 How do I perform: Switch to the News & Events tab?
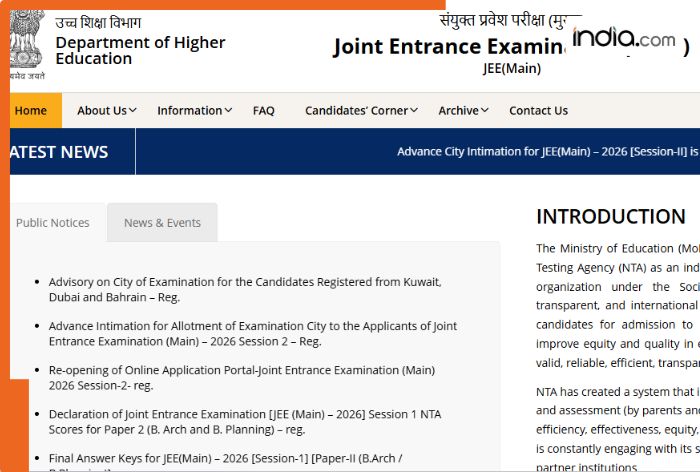[x=162, y=223]
